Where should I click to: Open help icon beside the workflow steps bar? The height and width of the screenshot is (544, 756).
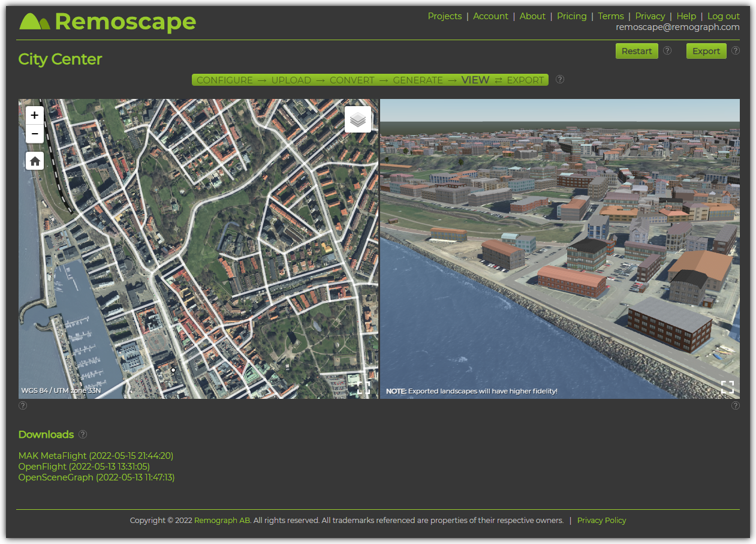point(560,79)
